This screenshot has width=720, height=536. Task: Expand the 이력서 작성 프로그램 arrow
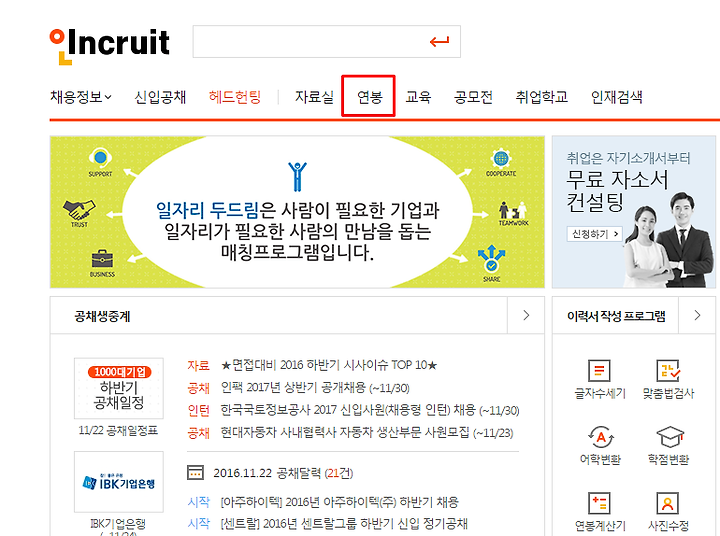point(697,315)
